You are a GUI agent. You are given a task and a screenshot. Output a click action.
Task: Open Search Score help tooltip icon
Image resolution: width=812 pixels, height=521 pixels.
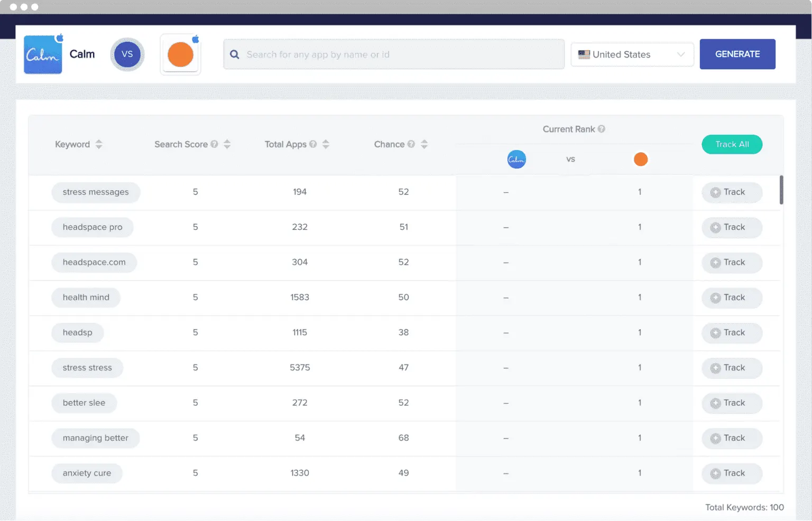[214, 144]
